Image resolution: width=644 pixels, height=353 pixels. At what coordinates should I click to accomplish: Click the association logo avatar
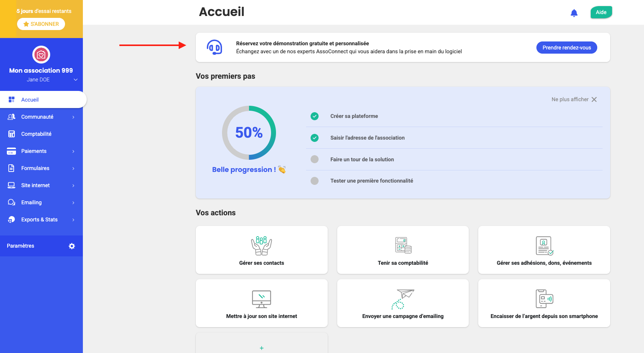41,55
